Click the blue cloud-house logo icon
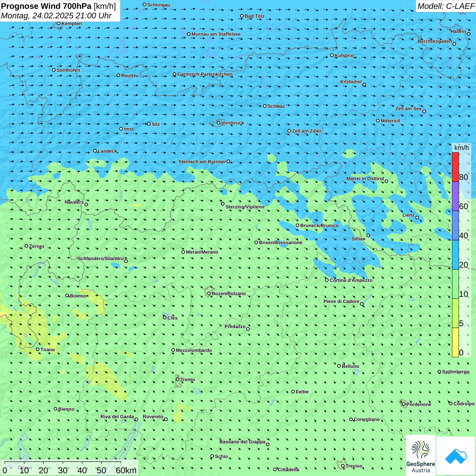The height and width of the screenshot is (476, 476). click(x=456, y=456)
